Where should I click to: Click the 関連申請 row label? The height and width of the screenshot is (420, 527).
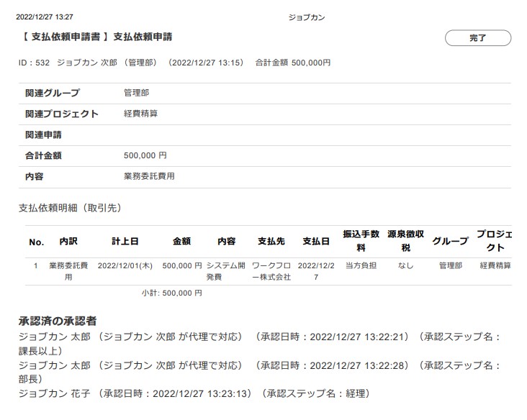[x=43, y=134]
